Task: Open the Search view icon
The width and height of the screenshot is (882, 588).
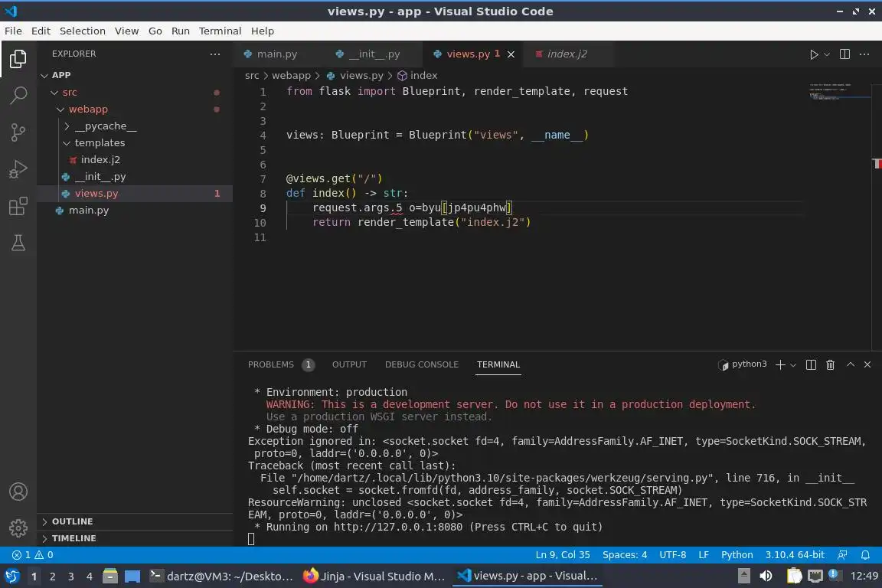Action: tap(18, 96)
